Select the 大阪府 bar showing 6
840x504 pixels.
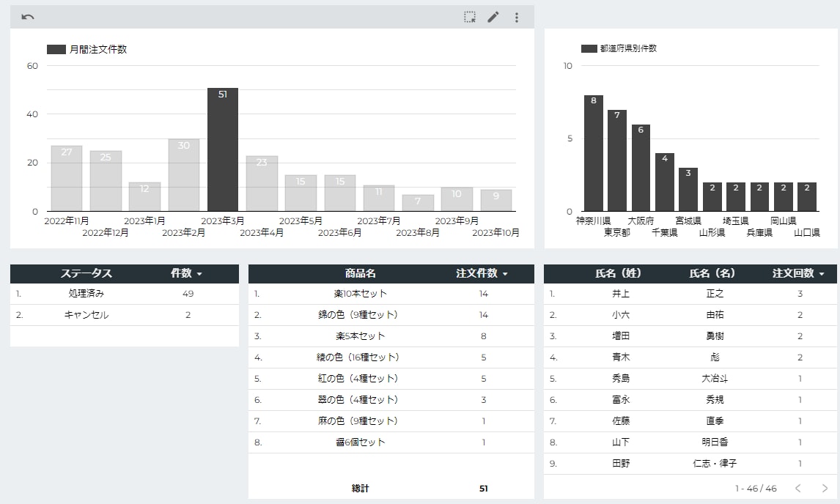coord(641,168)
